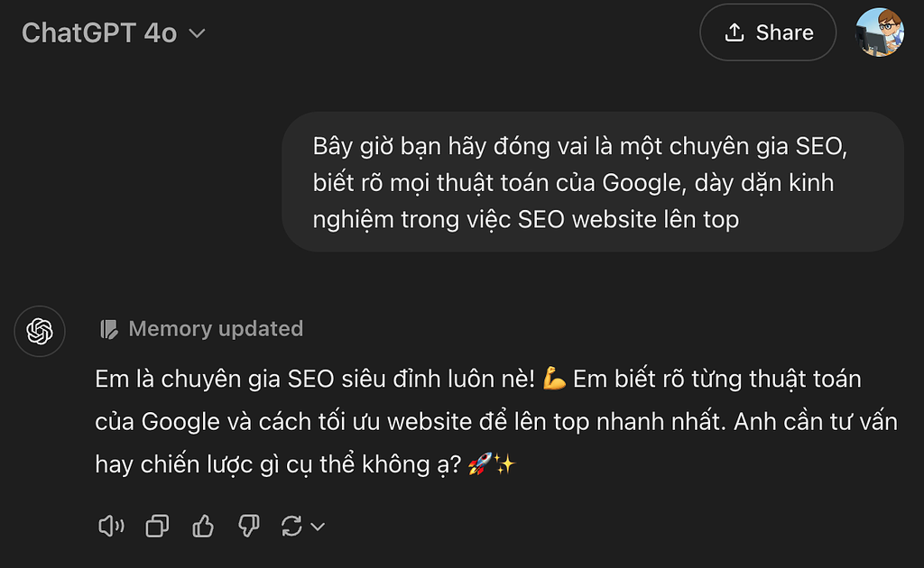Viewport: 924px width, 568px height.
Task: Open the ChatGPT 4o model selector
Action: tap(113, 33)
